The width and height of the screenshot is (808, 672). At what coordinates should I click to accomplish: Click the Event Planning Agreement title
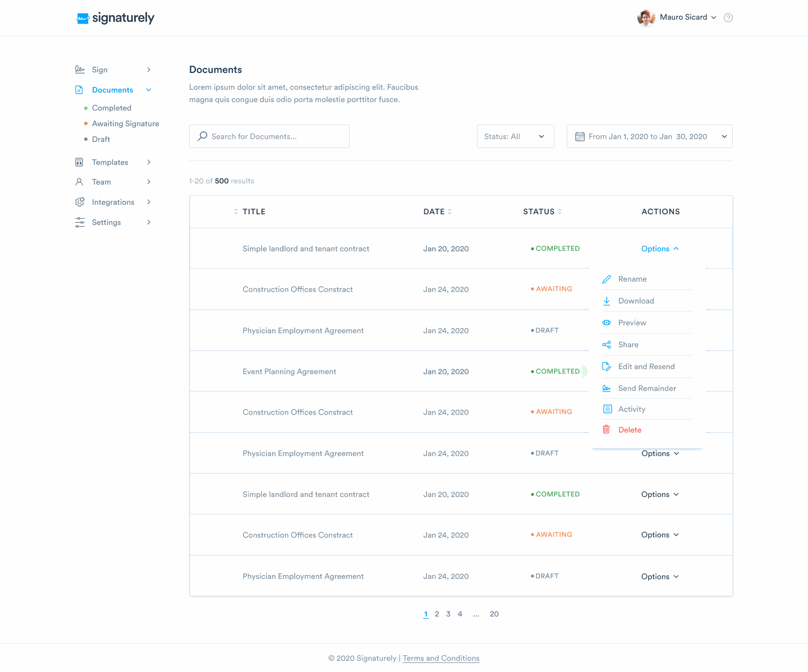pyautogui.click(x=290, y=371)
